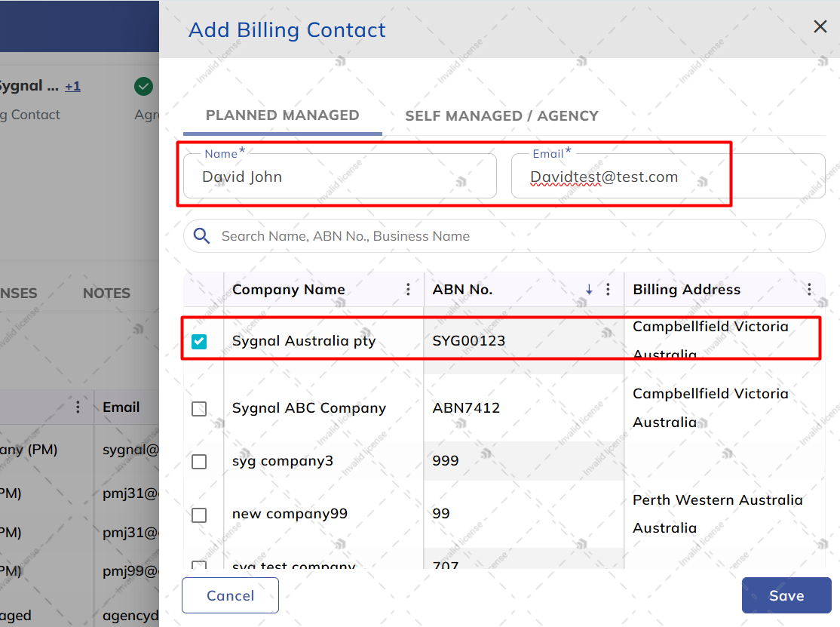Switch to Planned Managed tab
Screen dimensions: 840x627
[282, 115]
